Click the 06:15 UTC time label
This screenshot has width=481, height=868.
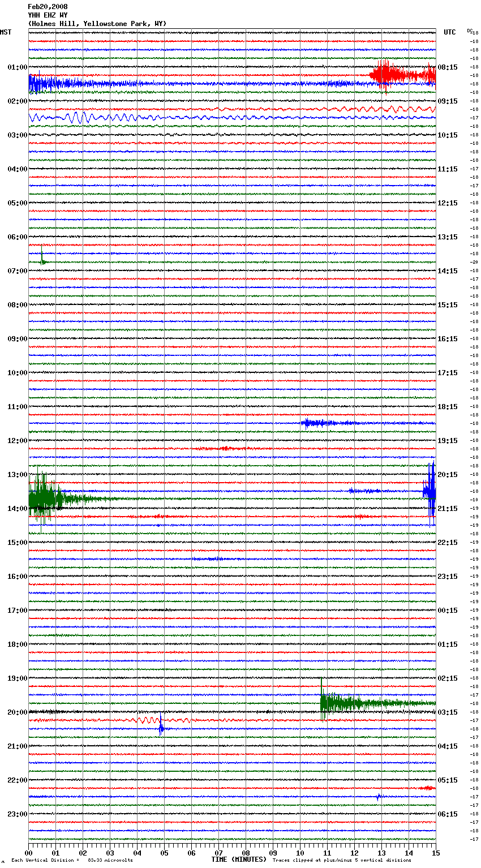click(448, 814)
